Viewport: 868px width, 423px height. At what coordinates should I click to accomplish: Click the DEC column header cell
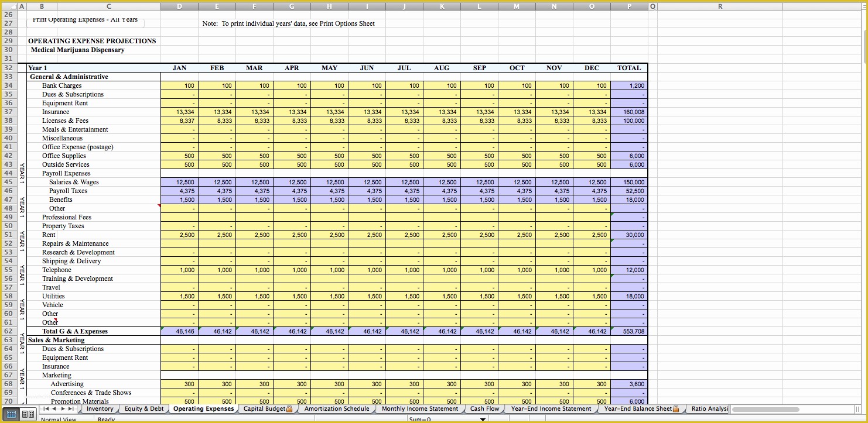[592, 68]
